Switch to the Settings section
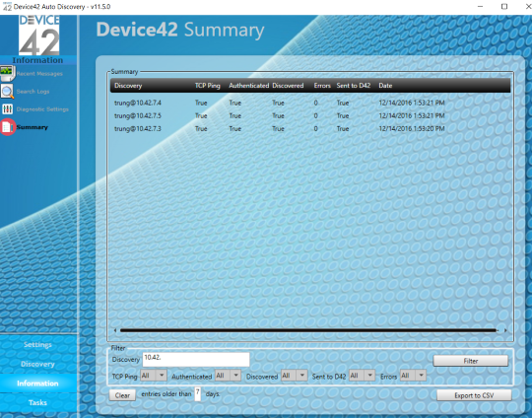532x418 pixels. 37,345
